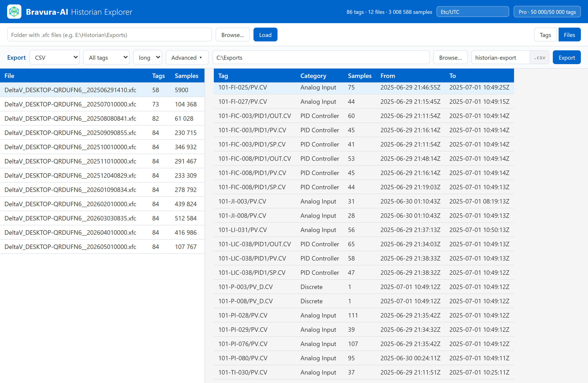Expand the Advanced options menu
This screenshot has height=383, width=588.
(x=187, y=57)
